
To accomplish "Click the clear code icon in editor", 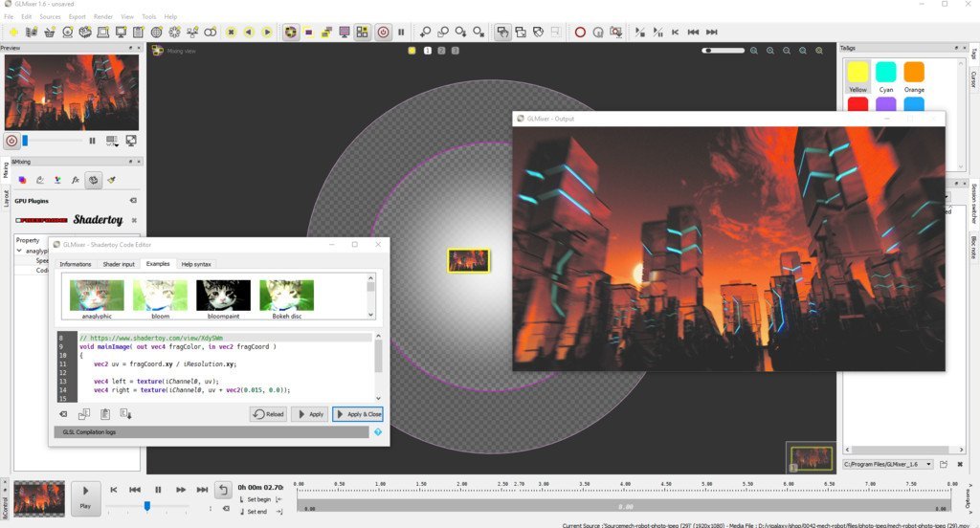I will [x=63, y=414].
